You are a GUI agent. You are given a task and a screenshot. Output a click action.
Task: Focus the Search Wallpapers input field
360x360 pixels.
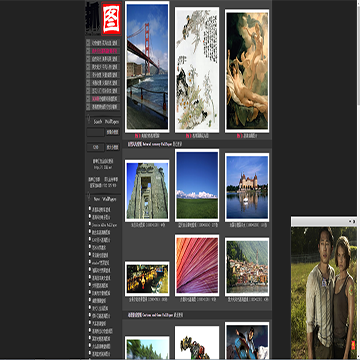coord(96,132)
